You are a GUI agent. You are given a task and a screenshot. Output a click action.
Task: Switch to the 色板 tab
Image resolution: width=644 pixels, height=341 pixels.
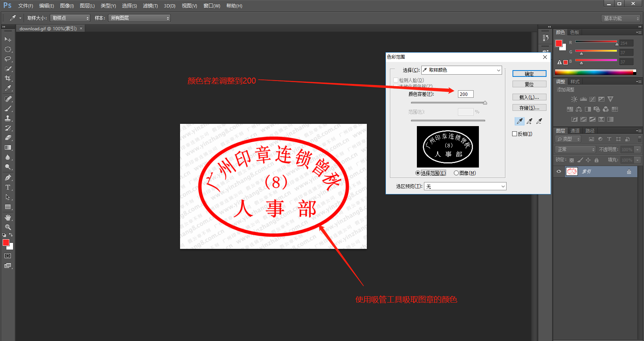pos(575,32)
